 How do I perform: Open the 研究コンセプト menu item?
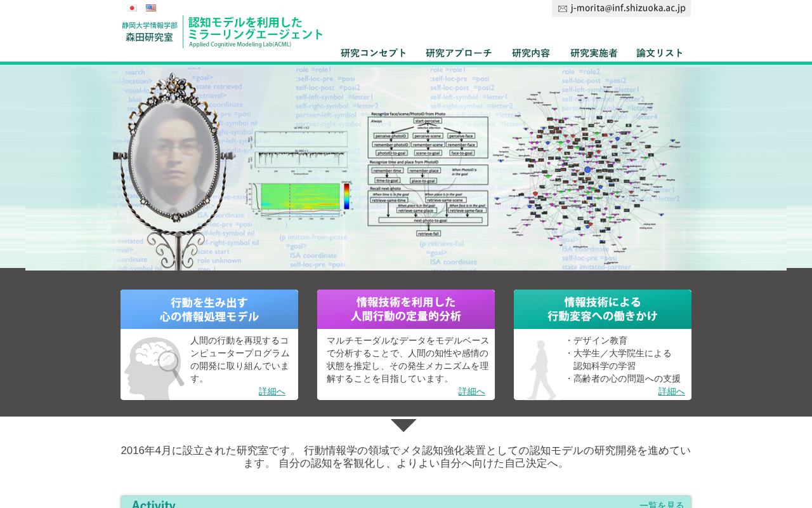pyautogui.click(x=374, y=53)
